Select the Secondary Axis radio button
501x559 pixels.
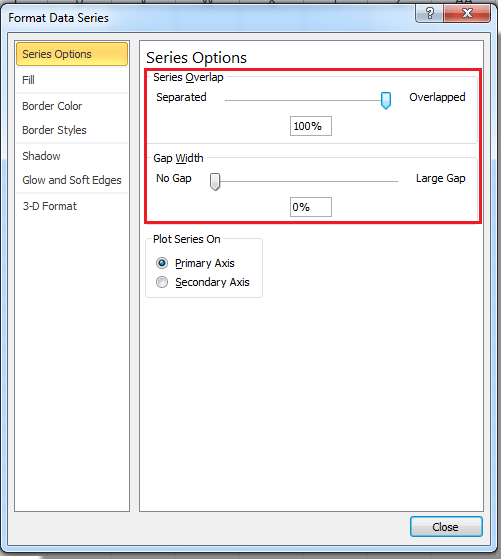coord(162,282)
